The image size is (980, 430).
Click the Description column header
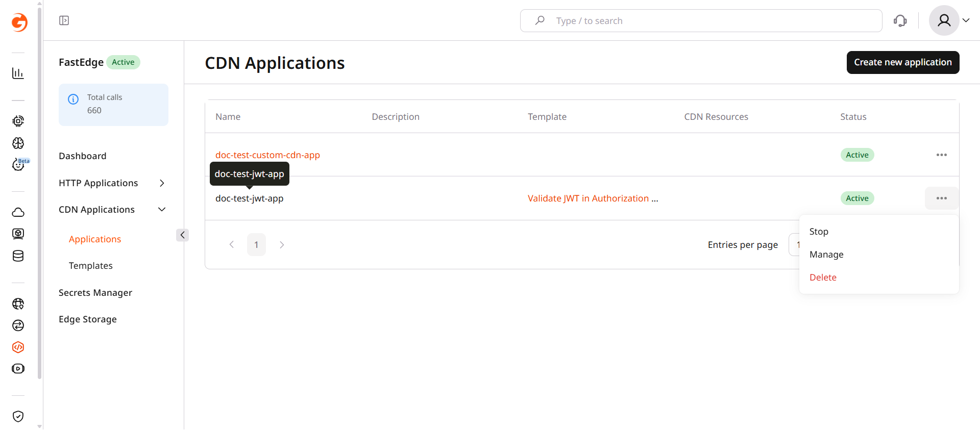pos(396,117)
